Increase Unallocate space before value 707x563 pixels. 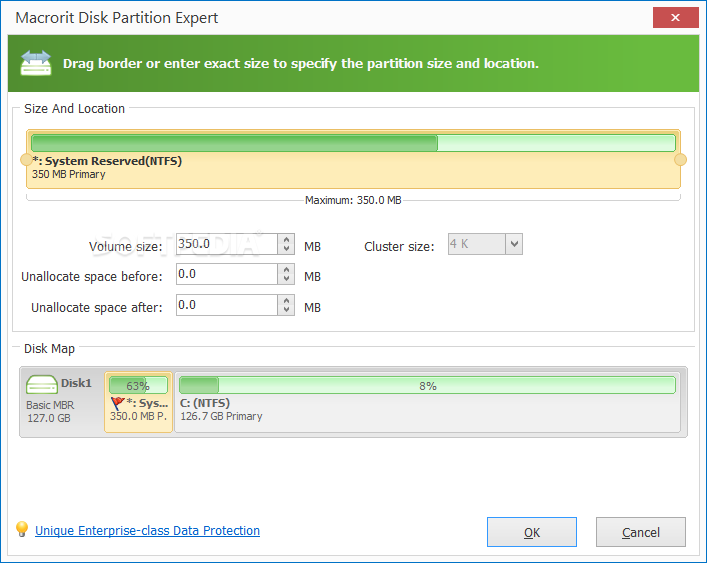click(286, 269)
